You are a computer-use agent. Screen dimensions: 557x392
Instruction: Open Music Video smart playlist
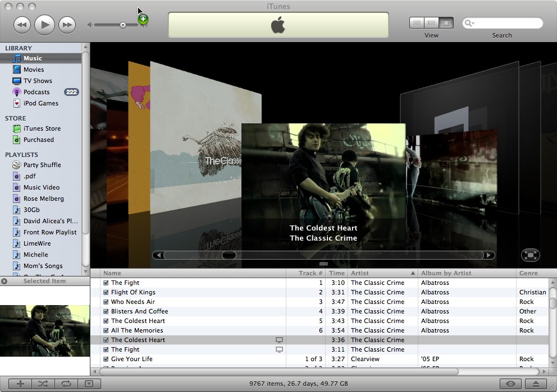pos(41,187)
